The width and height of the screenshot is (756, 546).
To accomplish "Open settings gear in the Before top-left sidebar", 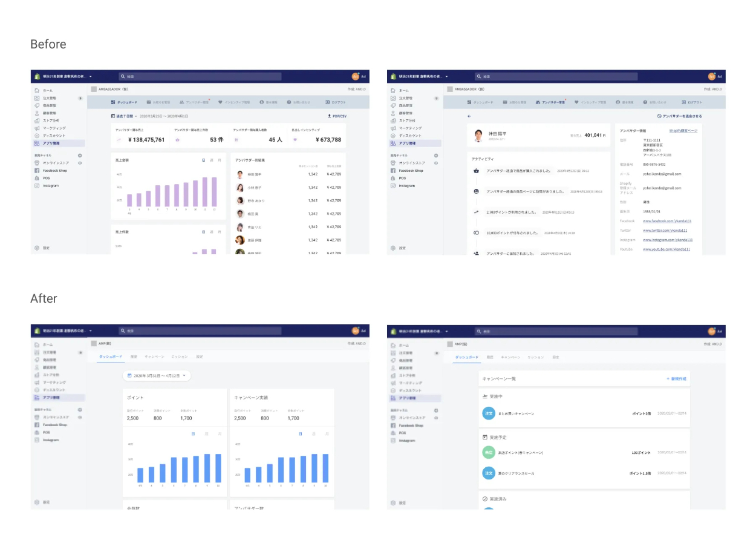I will 37,248.
